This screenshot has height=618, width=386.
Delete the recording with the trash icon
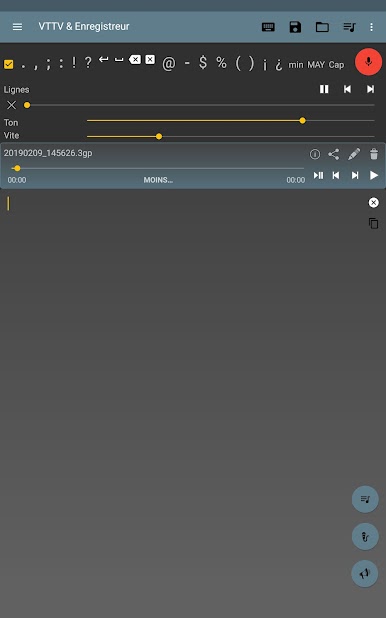(374, 154)
